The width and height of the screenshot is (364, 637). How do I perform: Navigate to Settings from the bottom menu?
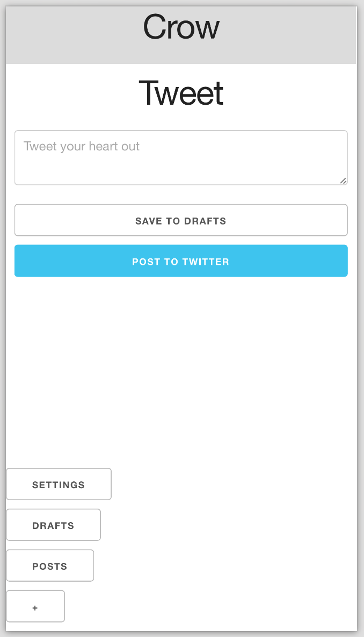tap(59, 484)
